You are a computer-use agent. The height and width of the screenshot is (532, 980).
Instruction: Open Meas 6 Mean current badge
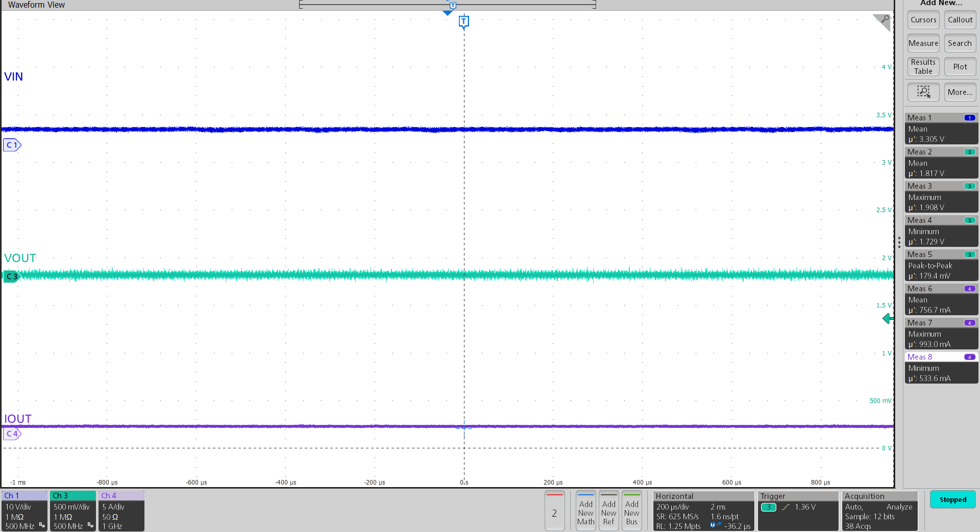[x=941, y=299]
